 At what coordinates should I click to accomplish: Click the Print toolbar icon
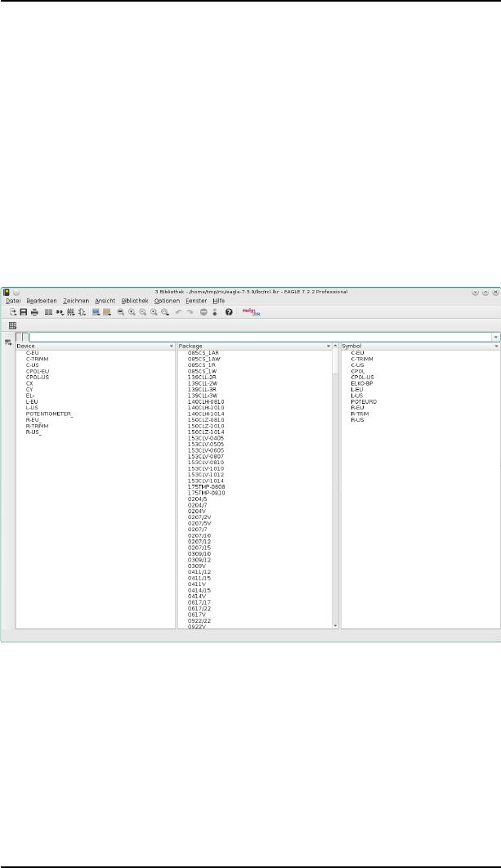coord(34,312)
